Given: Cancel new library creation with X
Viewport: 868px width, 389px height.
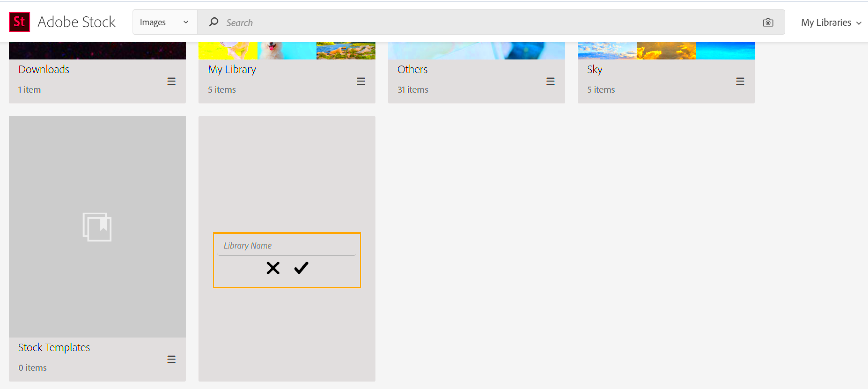Looking at the screenshot, I should coord(273,268).
